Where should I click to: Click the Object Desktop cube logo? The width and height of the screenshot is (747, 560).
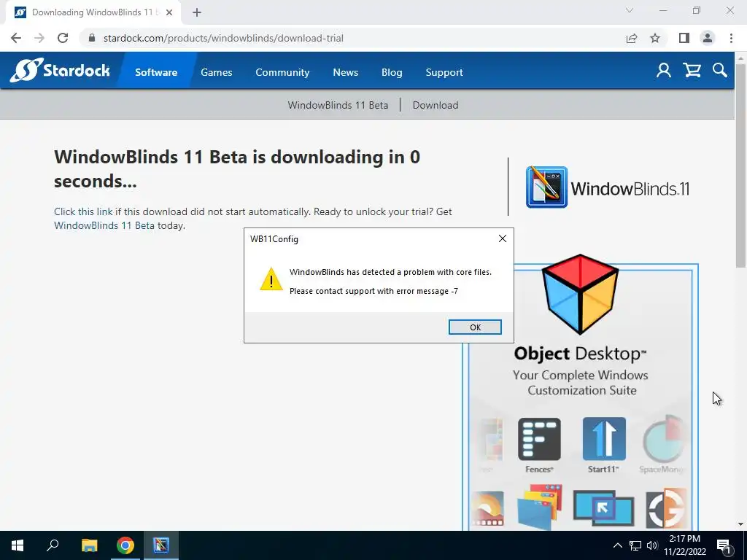pyautogui.click(x=580, y=294)
